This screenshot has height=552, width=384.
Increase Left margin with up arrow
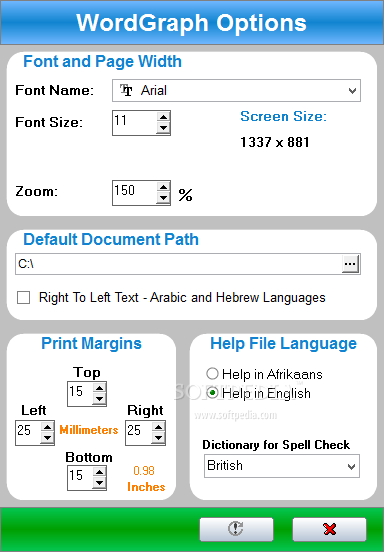(x=47, y=427)
